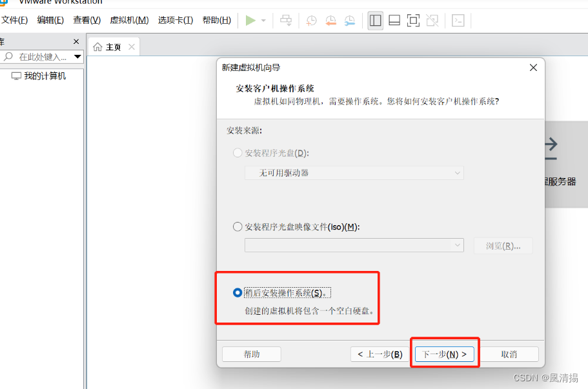Click the magnifier icon in library search
Viewport: 588px width, 389px height.
tap(8, 57)
